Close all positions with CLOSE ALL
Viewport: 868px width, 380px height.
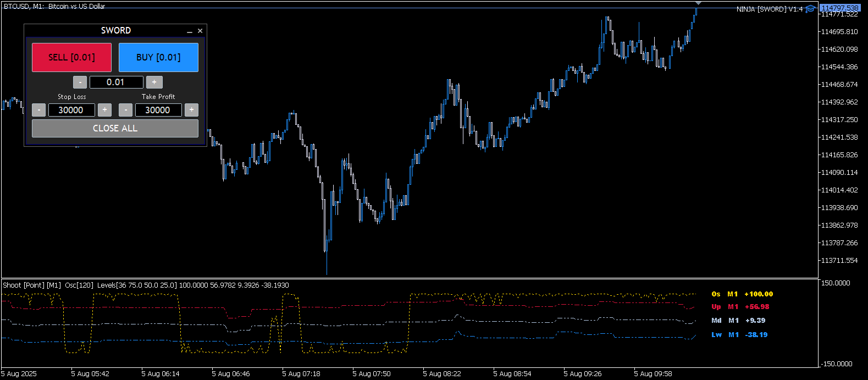(115, 128)
